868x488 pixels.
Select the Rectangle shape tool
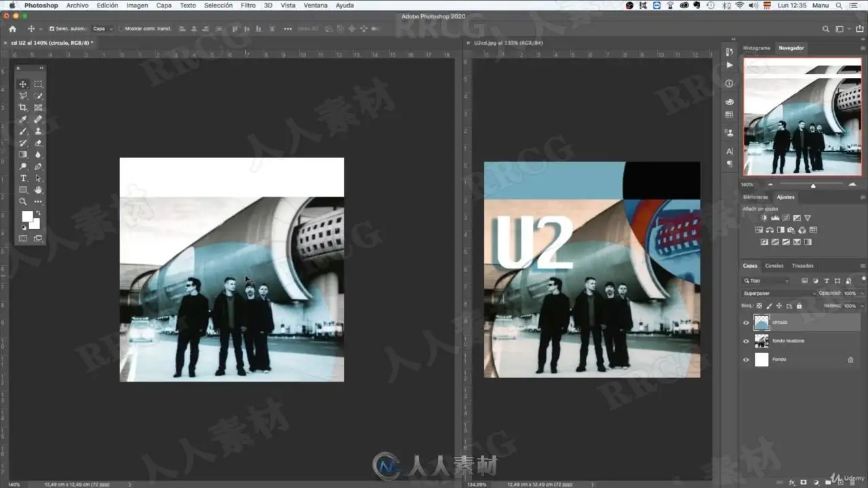[23, 190]
